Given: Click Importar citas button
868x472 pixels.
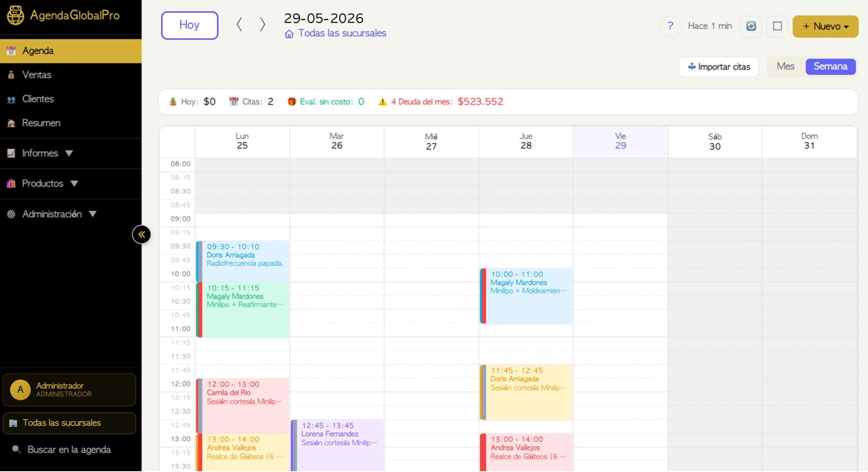Looking at the screenshot, I should coord(719,67).
